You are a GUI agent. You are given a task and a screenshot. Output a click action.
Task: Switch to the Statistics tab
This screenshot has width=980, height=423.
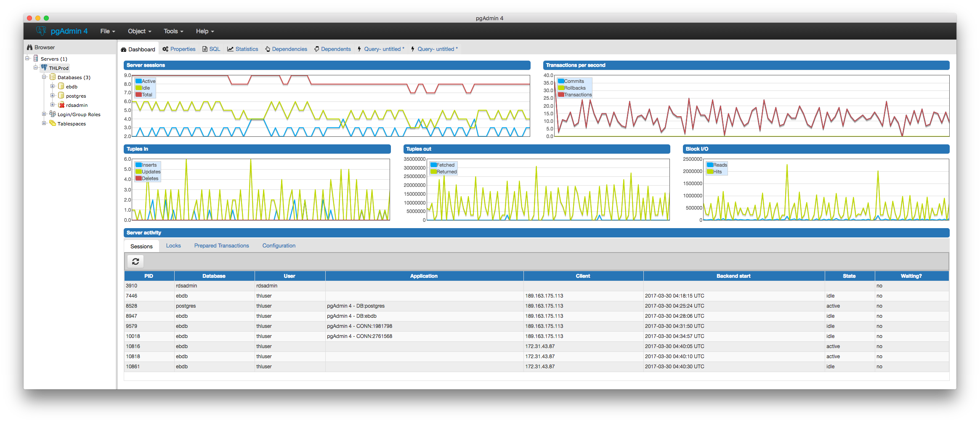point(243,49)
